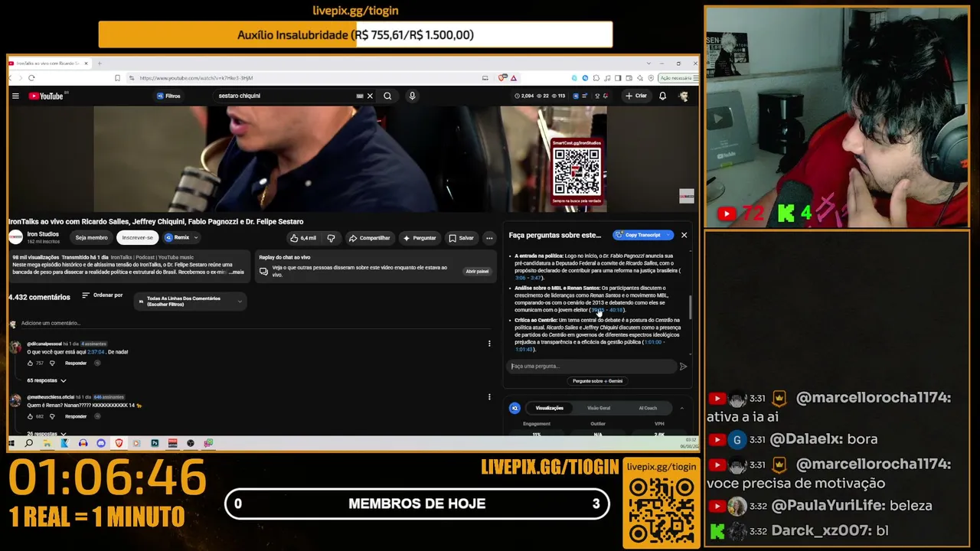Open the Iron Studios channel avatar
The image size is (980, 551).
[x=15, y=237]
